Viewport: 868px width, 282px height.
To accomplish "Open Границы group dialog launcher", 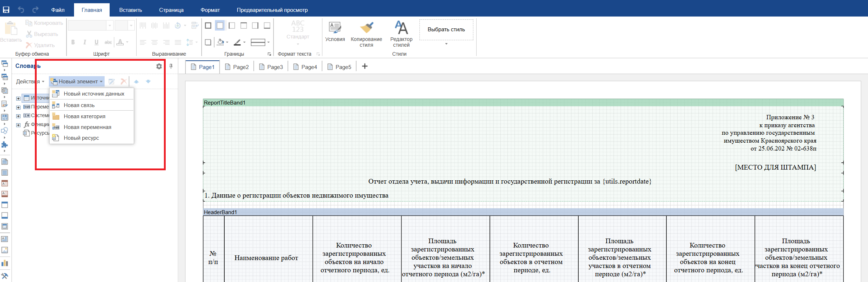I will (x=269, y=54).
